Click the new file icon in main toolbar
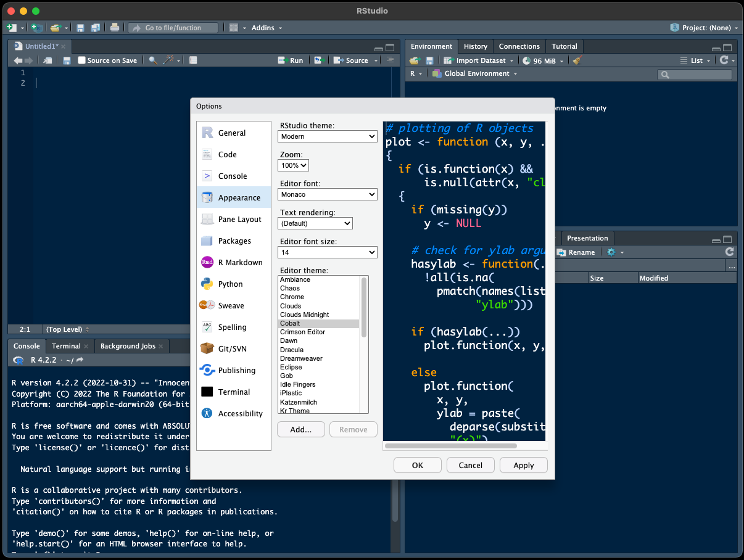Viewport: 744px width, 560px height. click(11, 28)
